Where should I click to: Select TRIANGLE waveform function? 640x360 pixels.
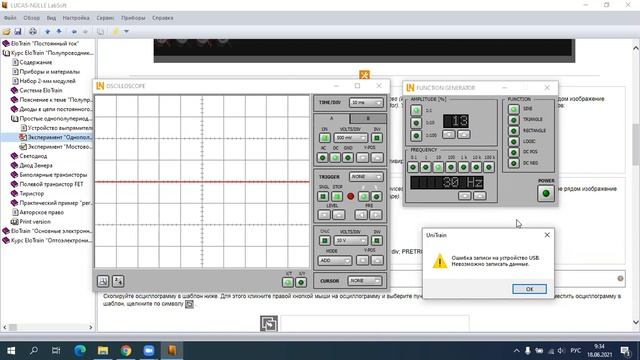click(513, 120)
